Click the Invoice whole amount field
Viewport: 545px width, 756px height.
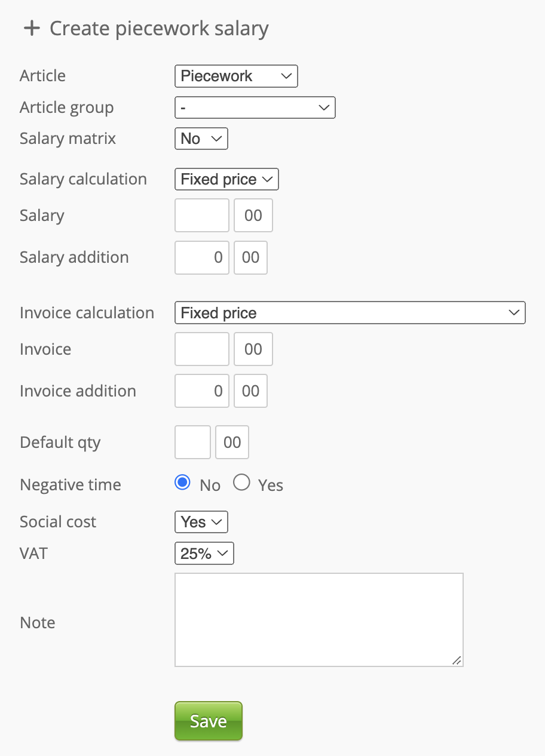pyautogui.click(x=202, y=349)
